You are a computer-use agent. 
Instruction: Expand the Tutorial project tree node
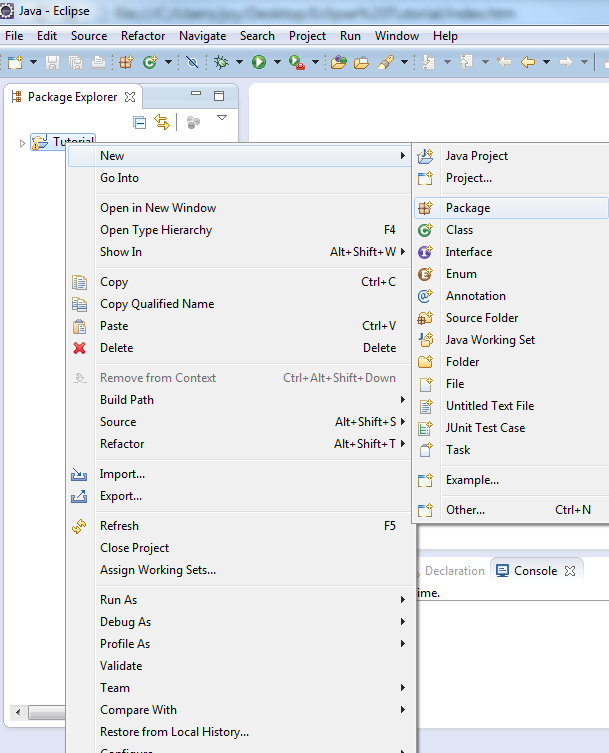[22, 143]
